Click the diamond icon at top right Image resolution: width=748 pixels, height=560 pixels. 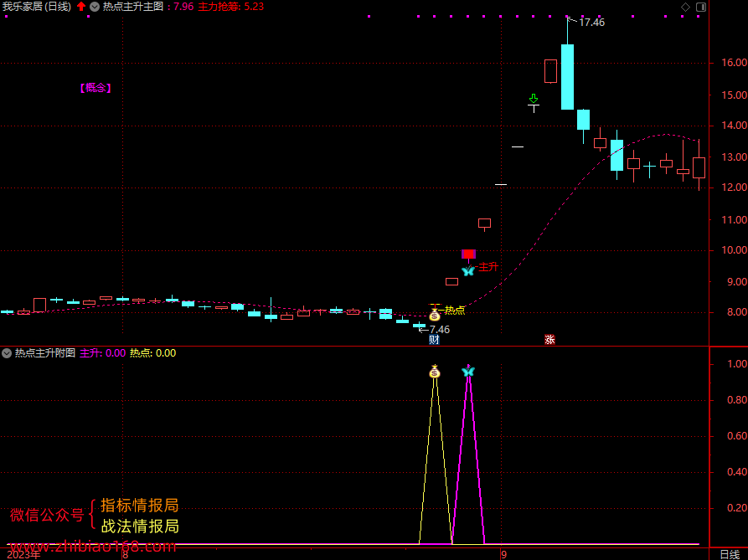pyautogui.click(x=685, y=7)
